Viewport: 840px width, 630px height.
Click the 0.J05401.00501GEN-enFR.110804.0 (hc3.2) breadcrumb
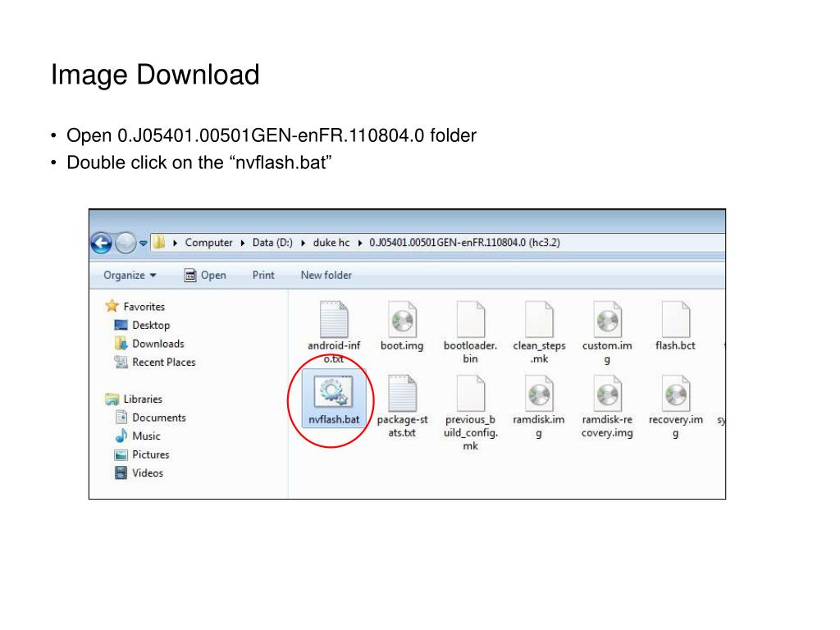(464, 243)
